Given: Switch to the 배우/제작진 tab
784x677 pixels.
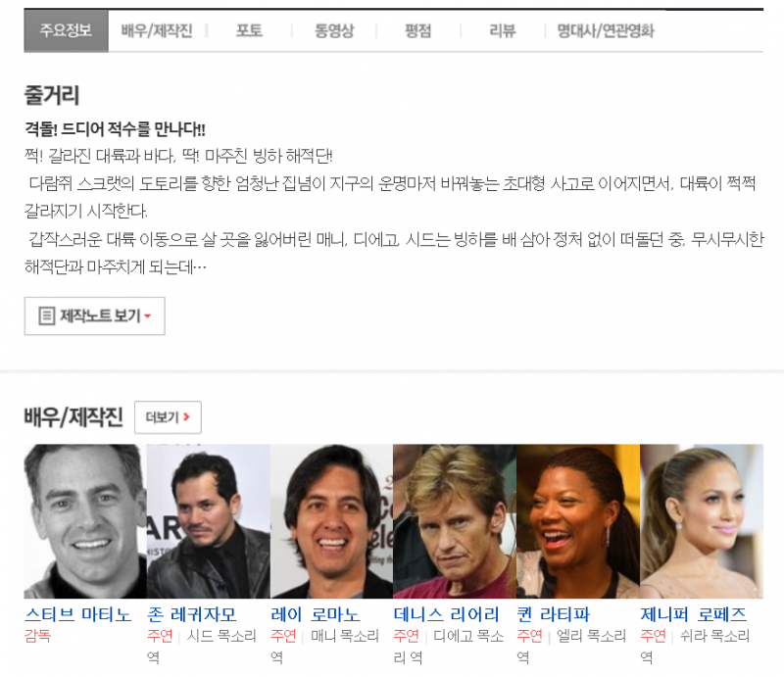Looking at the screenshot, I should (x=157, y=30).
